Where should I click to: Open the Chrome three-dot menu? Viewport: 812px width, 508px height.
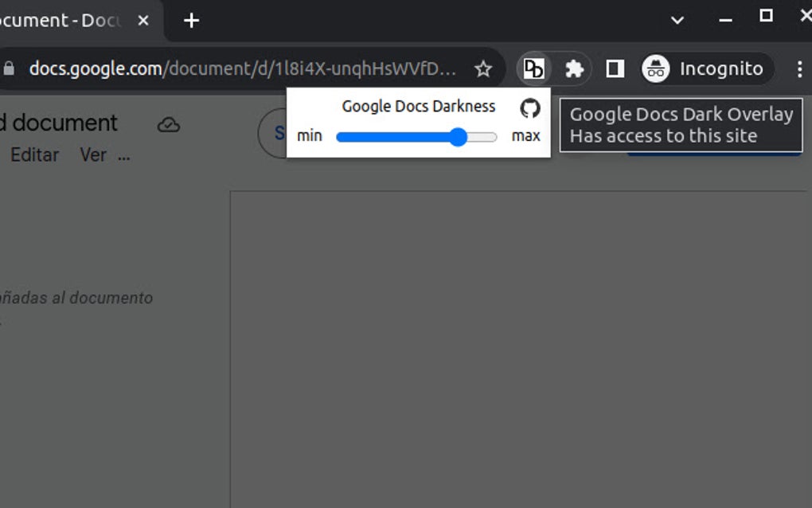pyautogui.click(x=799, y=68)
